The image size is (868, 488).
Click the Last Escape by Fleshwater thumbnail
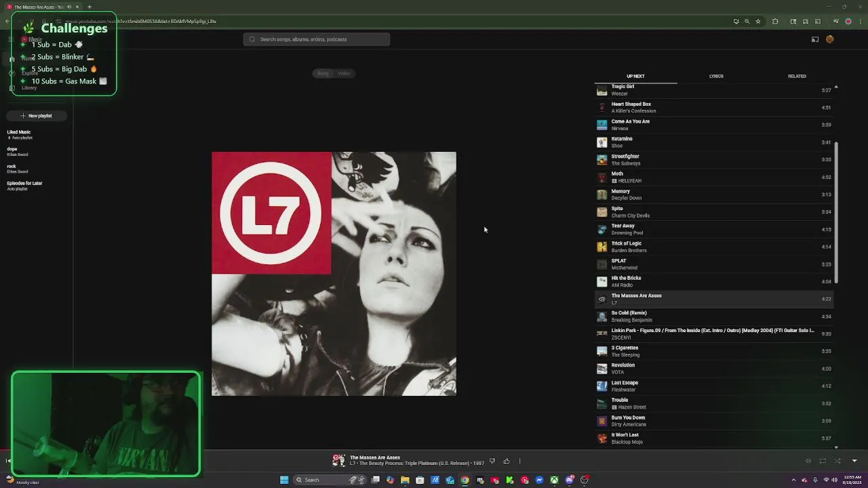601,386
